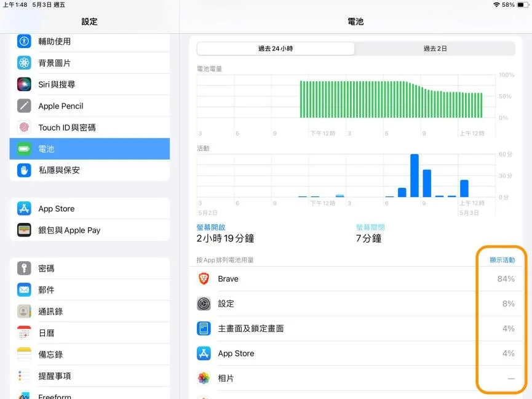Tap the App Store icon in sidebar
The height and width of the screenshot is (399, 532).
pyautogui.click(x=24, y=209)
